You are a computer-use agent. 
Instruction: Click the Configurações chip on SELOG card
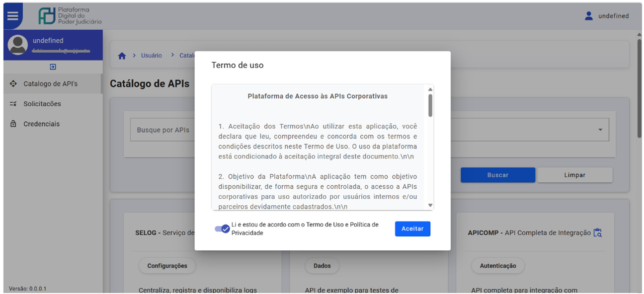[x=167, y=266]
